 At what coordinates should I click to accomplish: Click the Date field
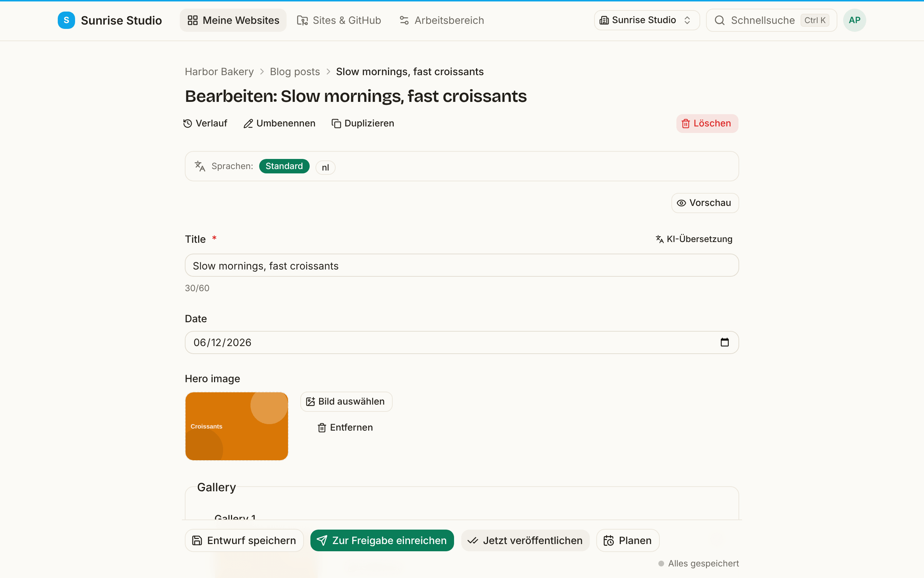(462, 342)
